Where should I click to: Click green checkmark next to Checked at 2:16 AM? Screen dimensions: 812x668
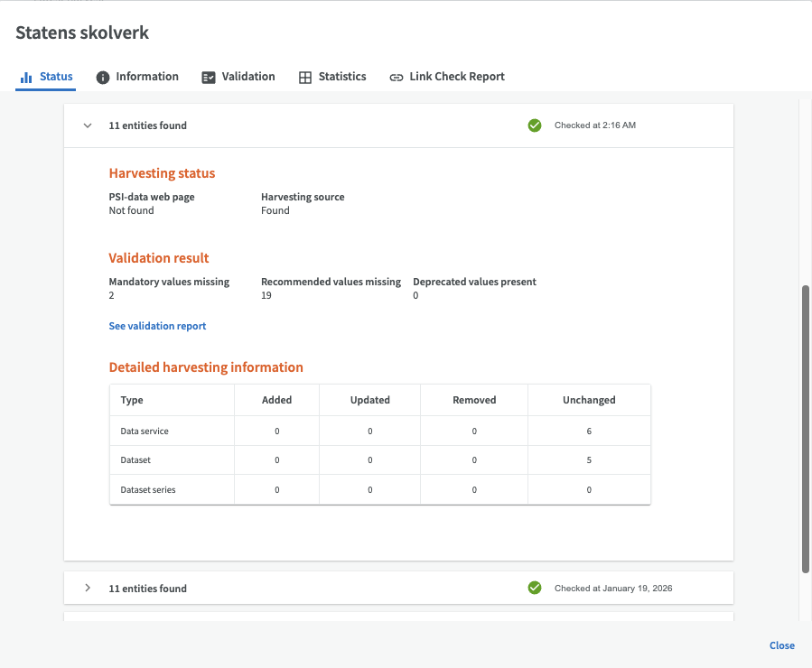tap(535, 125)
